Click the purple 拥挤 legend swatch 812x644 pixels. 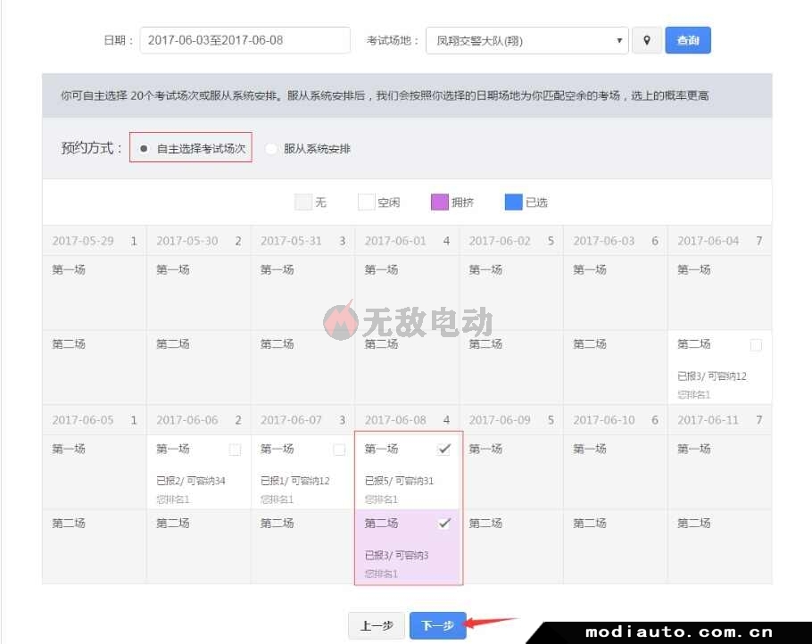pos(439,202)
